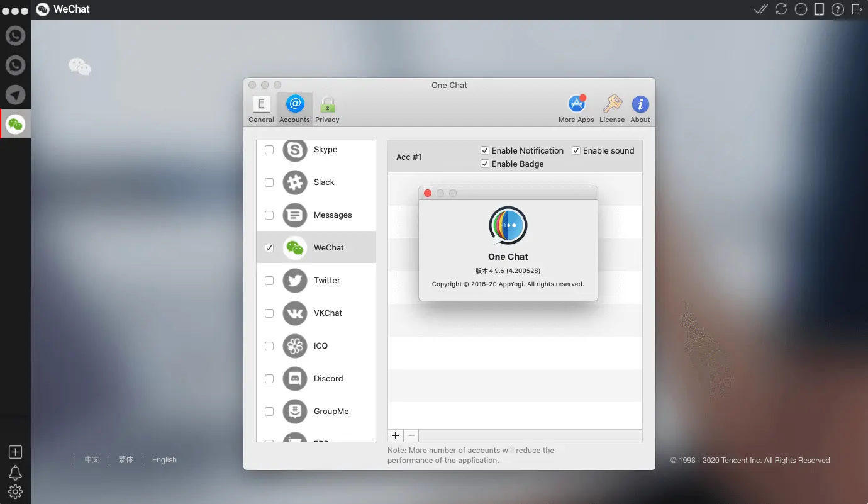The height and width of the screenshot is (504, 868).
Task: Click the Twitter bird icon
Action: pos(294,281)
